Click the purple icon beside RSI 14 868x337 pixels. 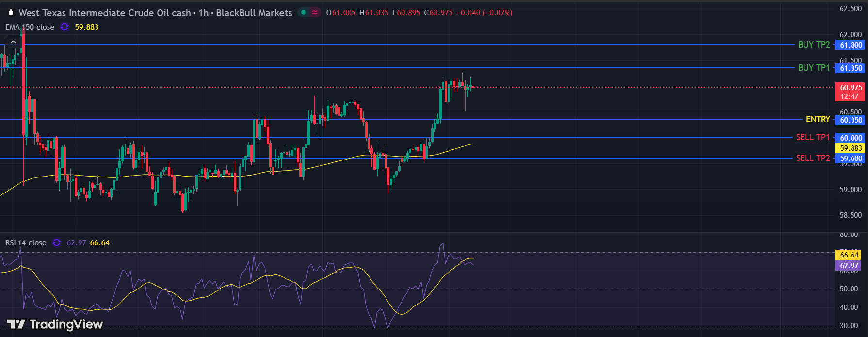pyautogui.click(x=57, y=242)
